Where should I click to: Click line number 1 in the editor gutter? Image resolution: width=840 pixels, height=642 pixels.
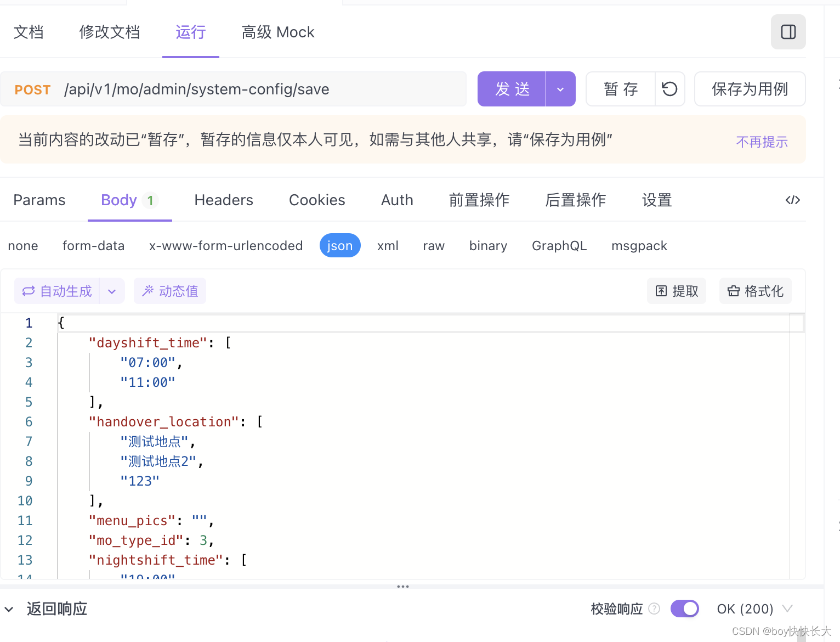29,323
